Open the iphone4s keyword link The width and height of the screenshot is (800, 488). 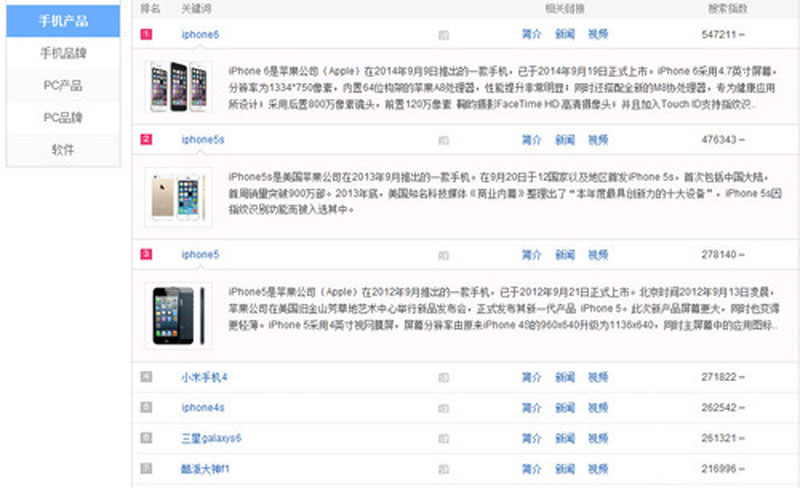[x=203, y=408]
